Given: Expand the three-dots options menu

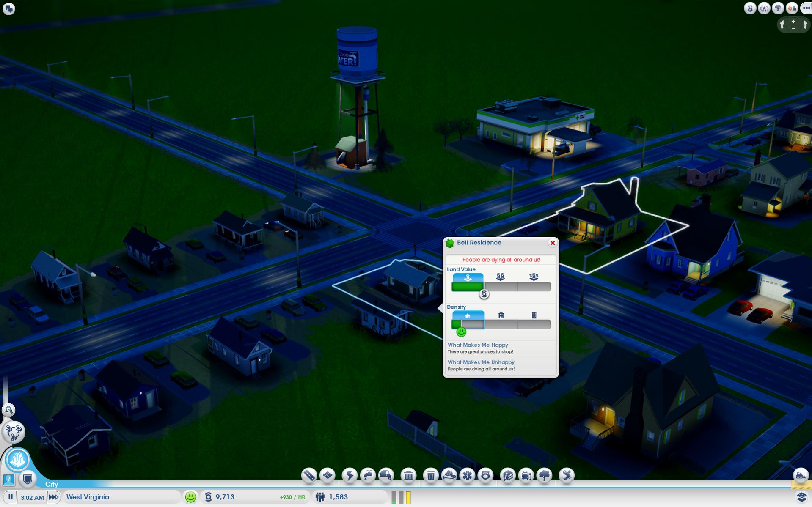Looking at the screenshot, I should (x=805, y=8).
